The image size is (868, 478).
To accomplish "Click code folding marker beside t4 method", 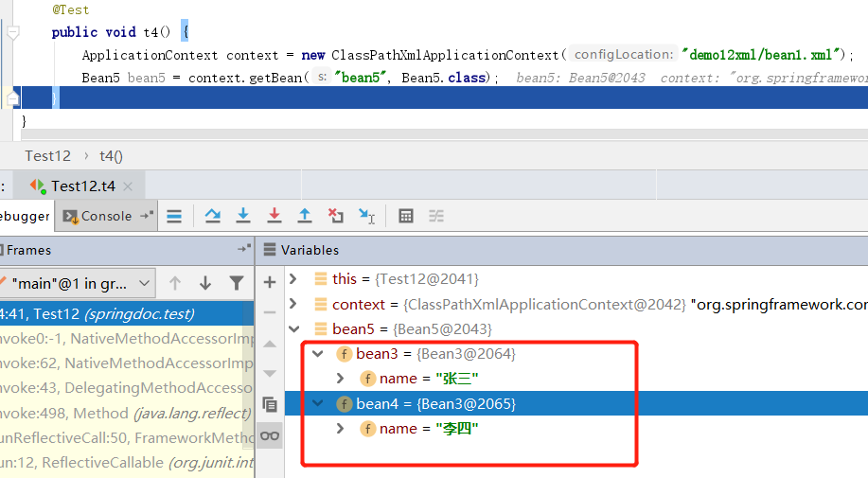I will [x=13, y=32].
